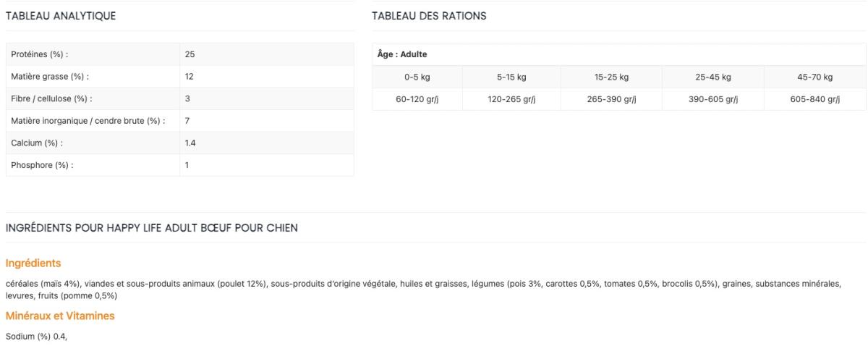Viewport: 868px width, 354px height.
Task: Select the calcium value 1.4 cell
Action: pos(191,143)
